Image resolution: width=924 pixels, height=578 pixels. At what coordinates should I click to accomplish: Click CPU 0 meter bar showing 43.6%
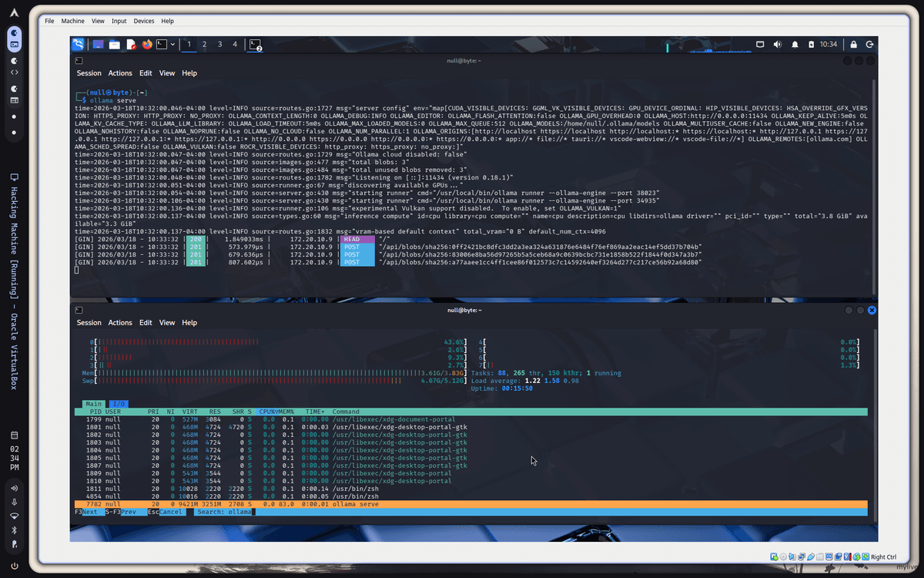point(278,341)
